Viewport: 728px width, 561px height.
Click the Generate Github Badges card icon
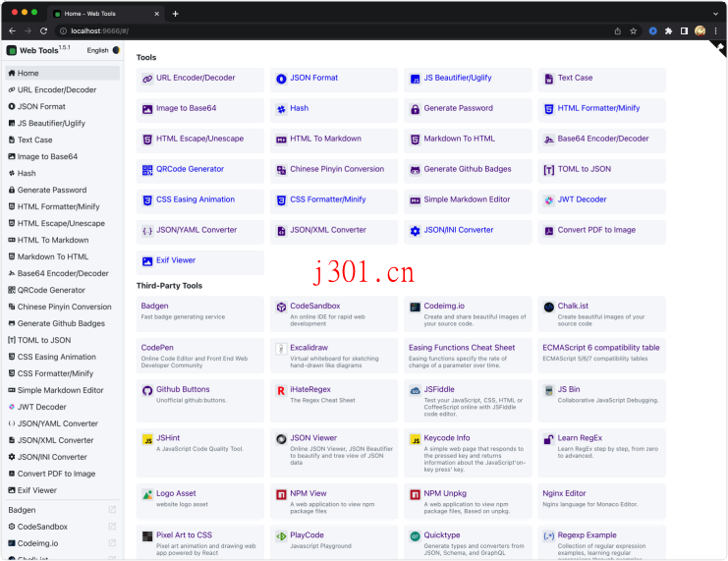tap(415, 170)
